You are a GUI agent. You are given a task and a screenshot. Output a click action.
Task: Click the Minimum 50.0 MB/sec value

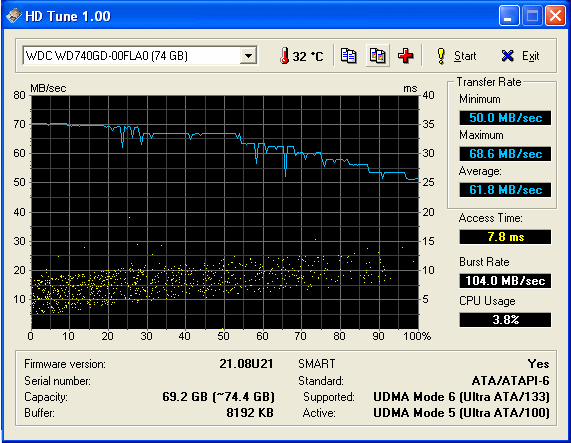click(505, 118)
